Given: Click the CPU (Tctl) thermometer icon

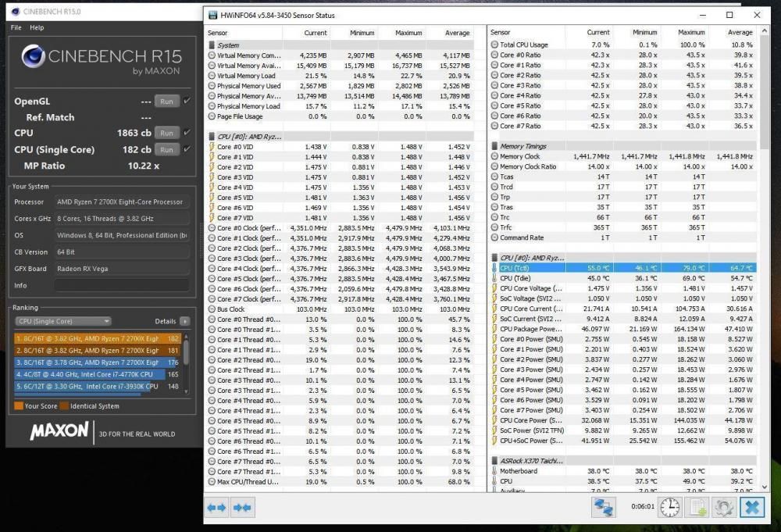Looking at the screenshot, I should click(495, 268).
